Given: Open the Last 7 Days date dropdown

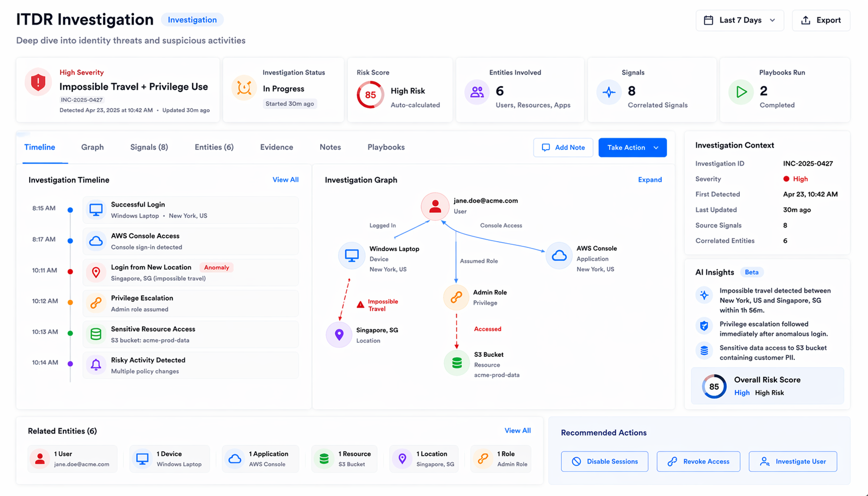Looking at the screenshot, I should (x=739, y=20).
